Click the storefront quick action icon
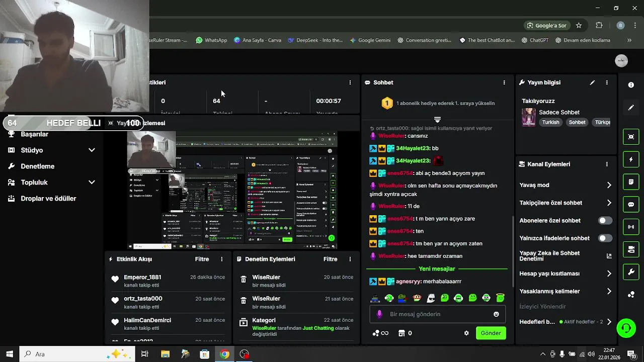The image size is (644, 362). point(631,249)
